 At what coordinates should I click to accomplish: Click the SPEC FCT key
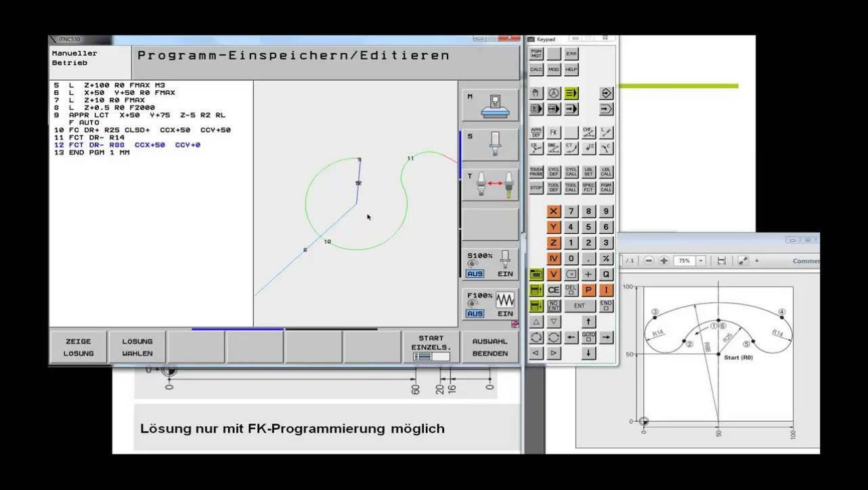pos(589,187)
